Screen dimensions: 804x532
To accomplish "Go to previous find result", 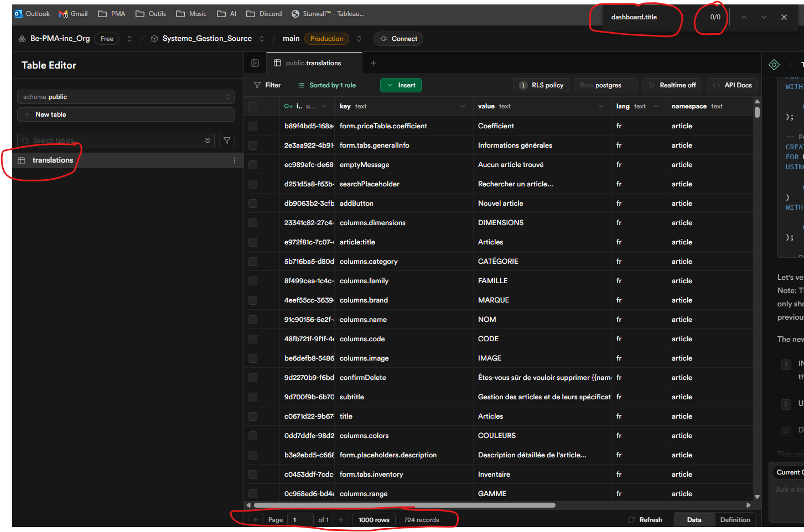I will tap(744, 17).
